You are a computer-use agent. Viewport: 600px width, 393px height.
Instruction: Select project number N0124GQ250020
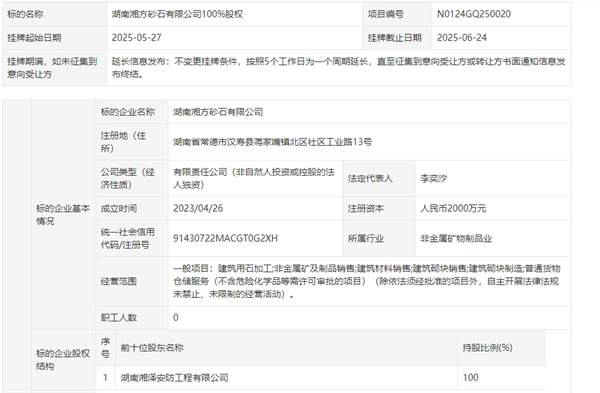pos(474,14)
